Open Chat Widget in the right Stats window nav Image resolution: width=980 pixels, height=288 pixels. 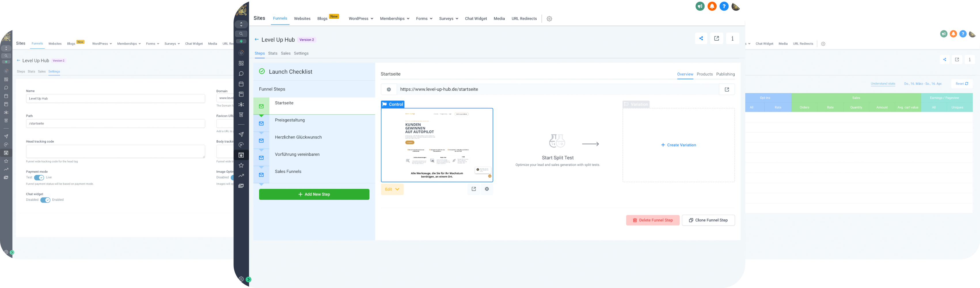[764, 44]
